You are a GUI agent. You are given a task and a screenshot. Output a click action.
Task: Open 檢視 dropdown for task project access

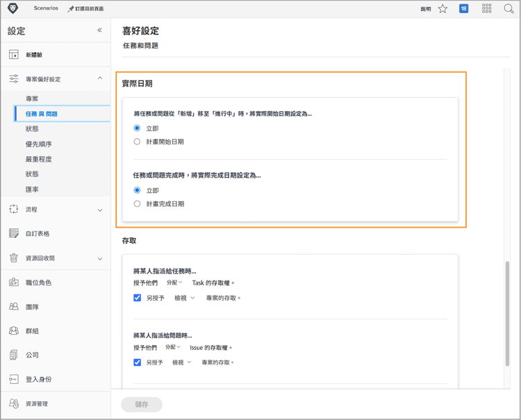pos(184,298)
